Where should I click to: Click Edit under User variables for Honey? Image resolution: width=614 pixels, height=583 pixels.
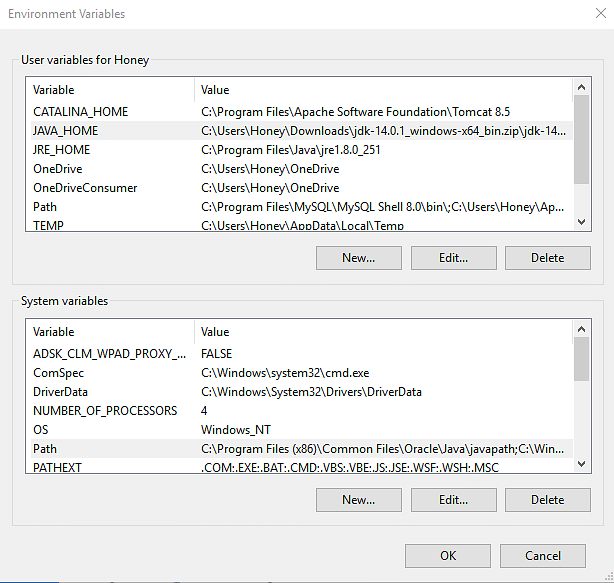click(x=453, y=258)
